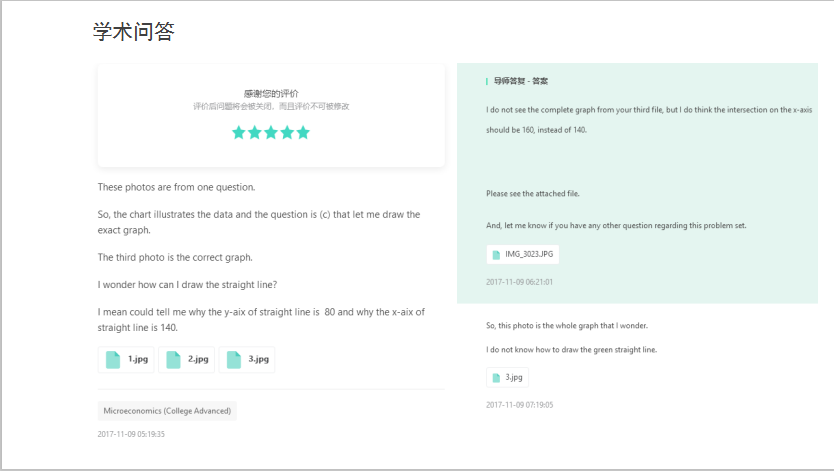Open the 2.jpg attachment name

[198, 359]
